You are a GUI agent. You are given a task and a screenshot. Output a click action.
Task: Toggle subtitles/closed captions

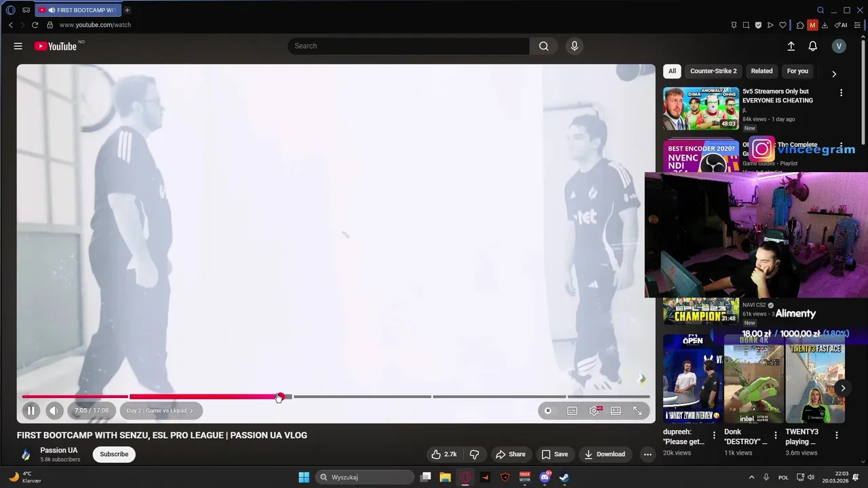point(572,411)
